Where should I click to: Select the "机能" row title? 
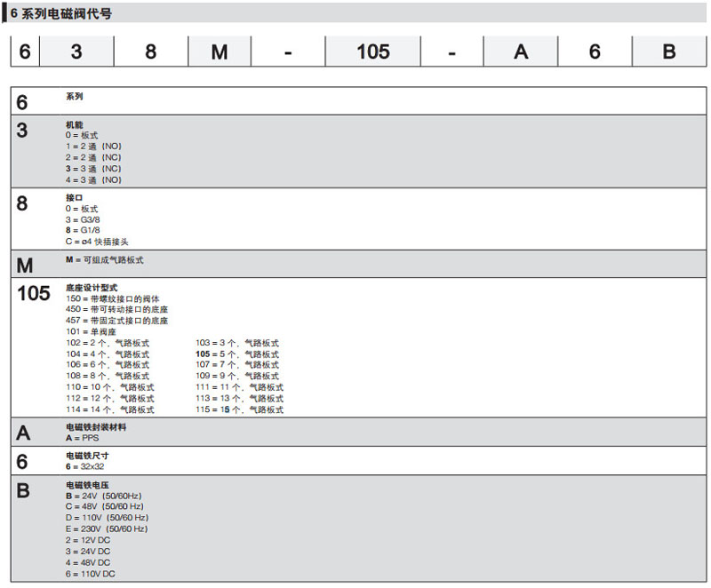[75, 123]
